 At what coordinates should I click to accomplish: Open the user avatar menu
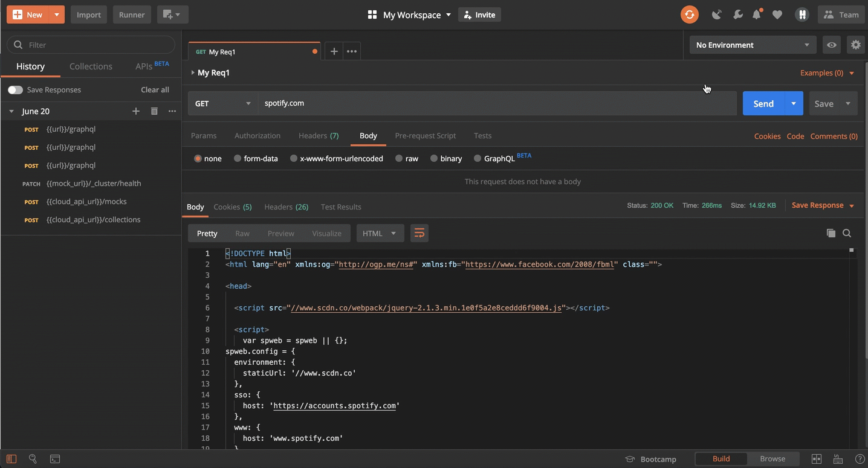coord(802,14)
